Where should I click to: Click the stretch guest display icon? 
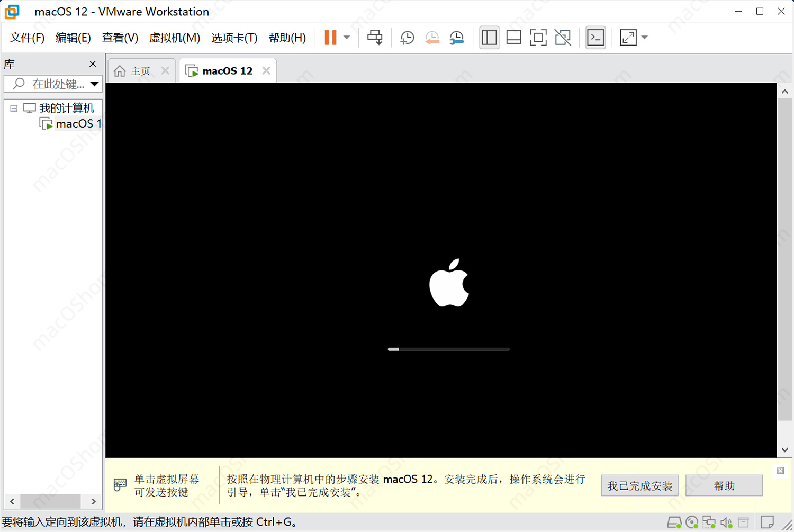coord(628,38)
